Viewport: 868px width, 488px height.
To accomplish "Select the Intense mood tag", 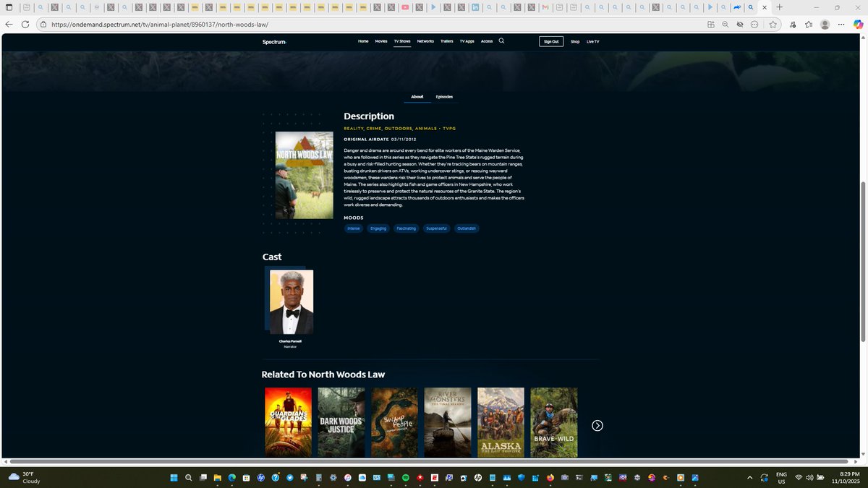I will pos(354,228).
